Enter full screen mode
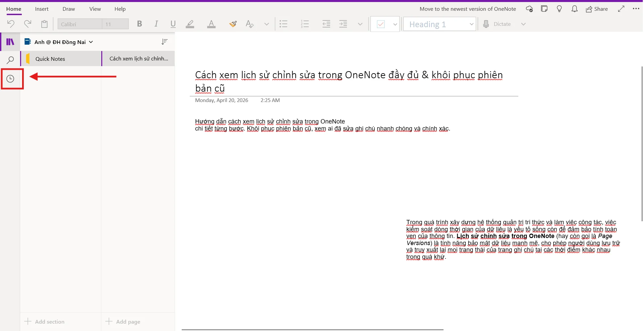The image size is (644, 331). [621, 9]
